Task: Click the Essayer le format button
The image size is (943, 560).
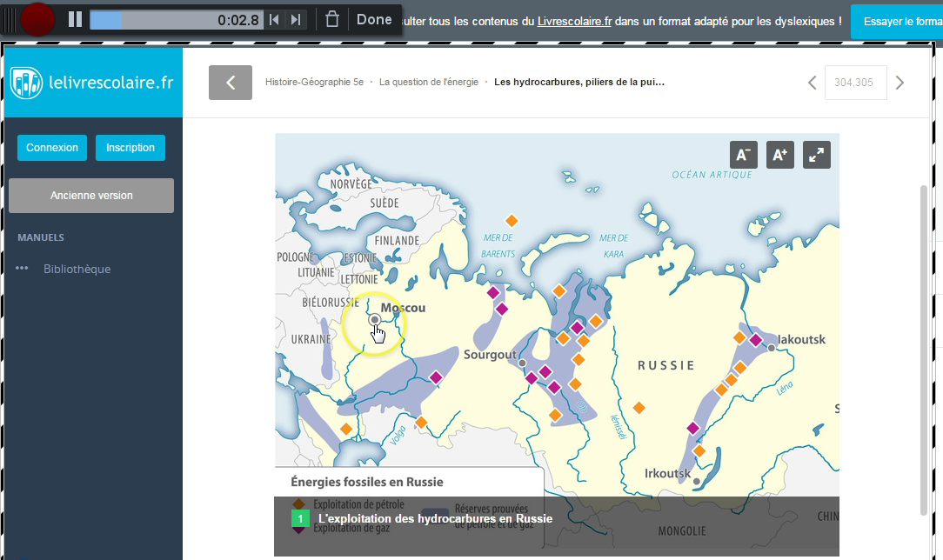Action: click(897, 22)
